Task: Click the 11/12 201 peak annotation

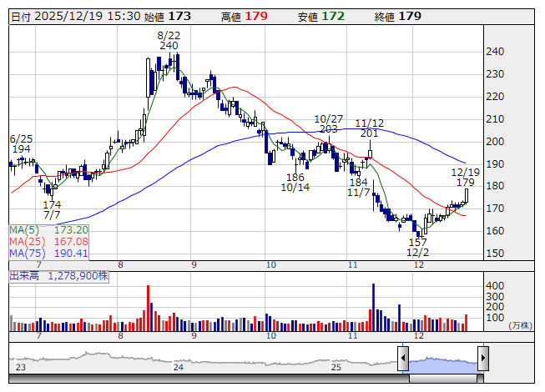Action: (x=369, y=128)
